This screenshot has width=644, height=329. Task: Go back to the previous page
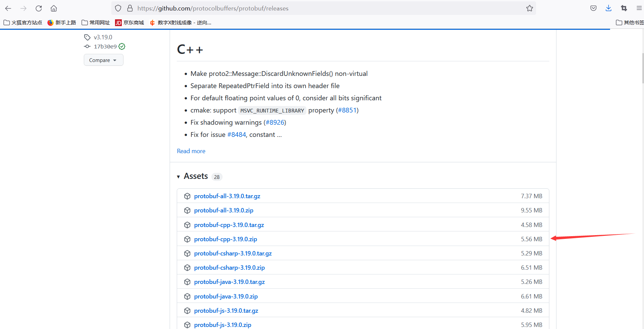pos(8,8)
